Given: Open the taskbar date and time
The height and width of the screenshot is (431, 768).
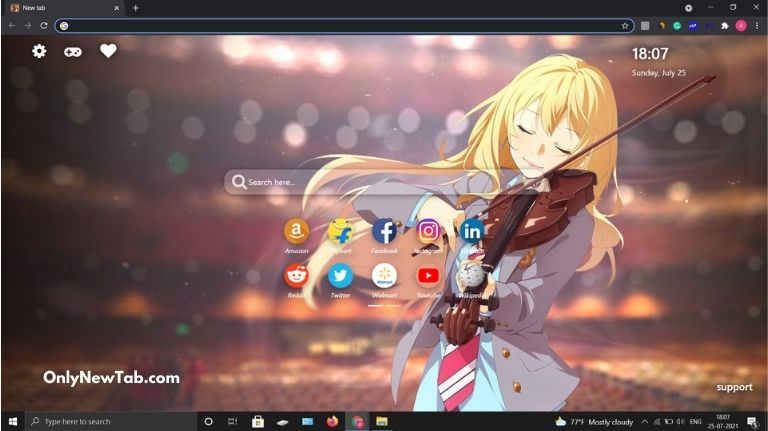Looking at the screenshot, I should [x=723, y=422].
